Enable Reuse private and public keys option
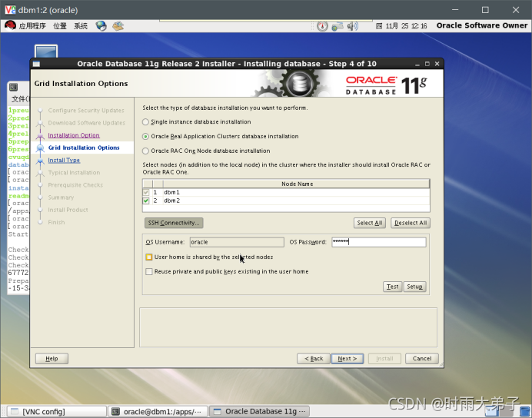 [148, 271]
